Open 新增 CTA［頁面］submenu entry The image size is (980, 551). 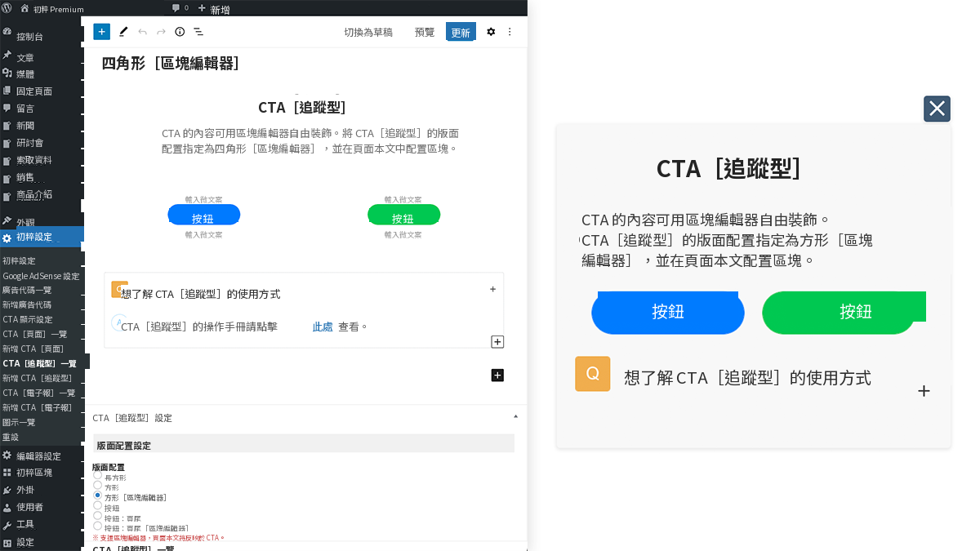[32, 349]
